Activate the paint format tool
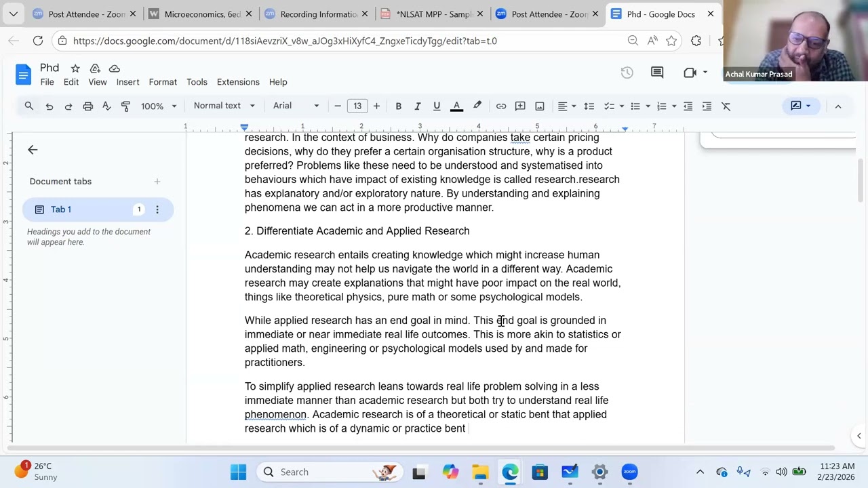This screenshot has width=868, height=488. pyautogui.click(x=125, y=106)
